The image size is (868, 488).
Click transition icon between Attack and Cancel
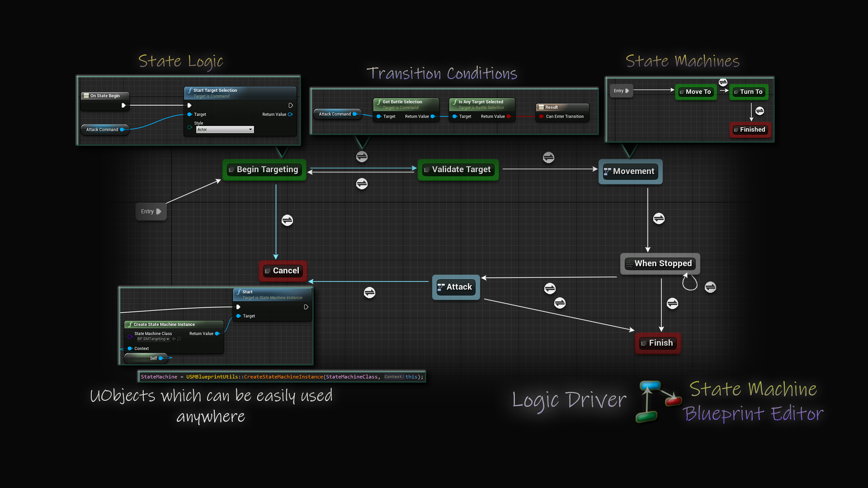pyautogui.click(x=369, y=293)
